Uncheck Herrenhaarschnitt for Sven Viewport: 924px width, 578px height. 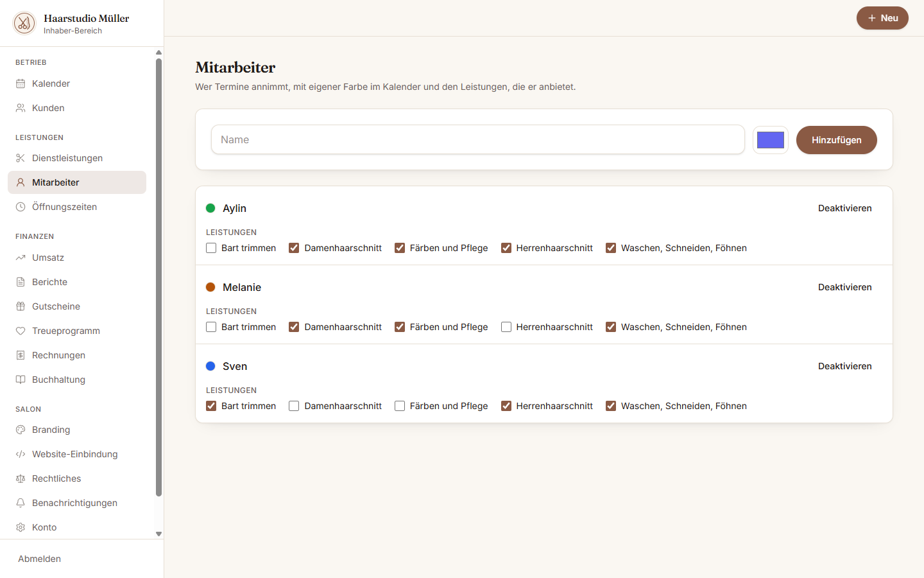506,406
